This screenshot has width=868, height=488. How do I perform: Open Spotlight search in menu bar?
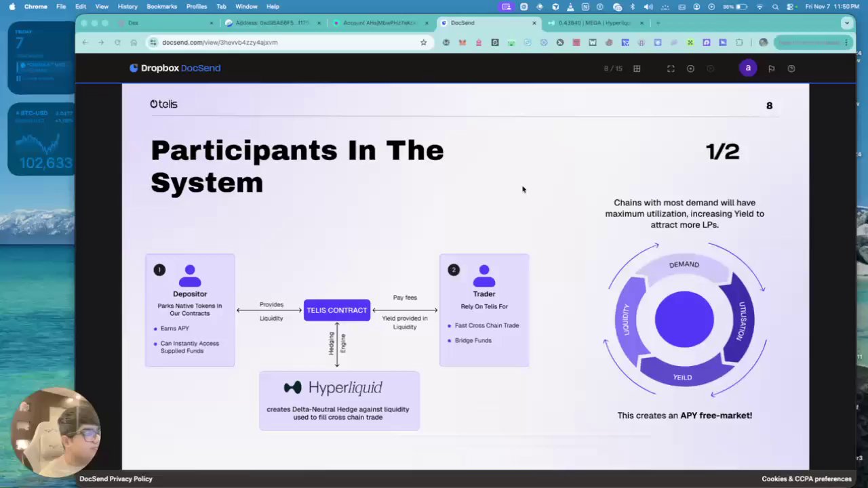774,6
